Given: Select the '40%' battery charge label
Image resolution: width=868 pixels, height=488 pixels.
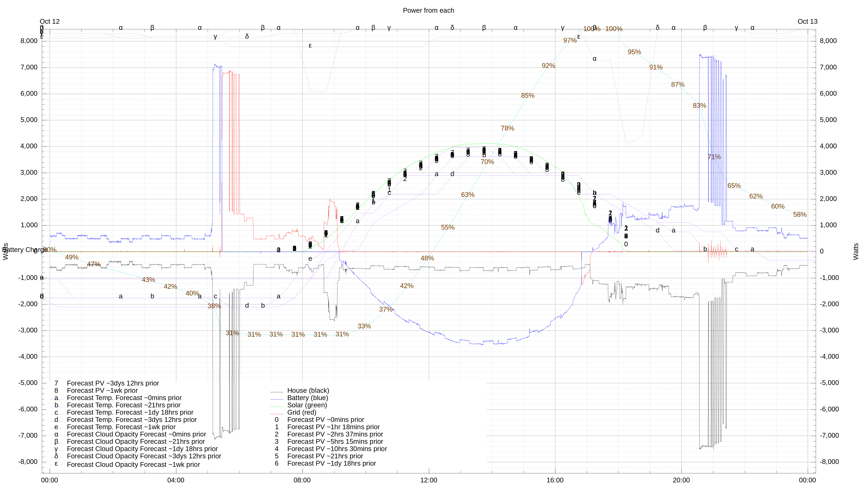Looking at the screenshot, I should [x=192, y=293].
